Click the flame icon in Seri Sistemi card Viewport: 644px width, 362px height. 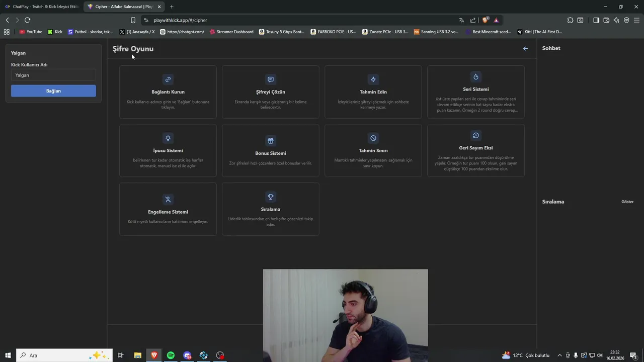point(476,77)
